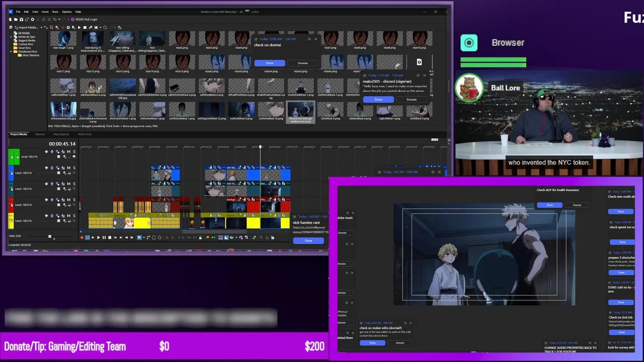The width and height of the screenshot is (644, 362).
Task: Mute the yellow video track
Action: 68,216
